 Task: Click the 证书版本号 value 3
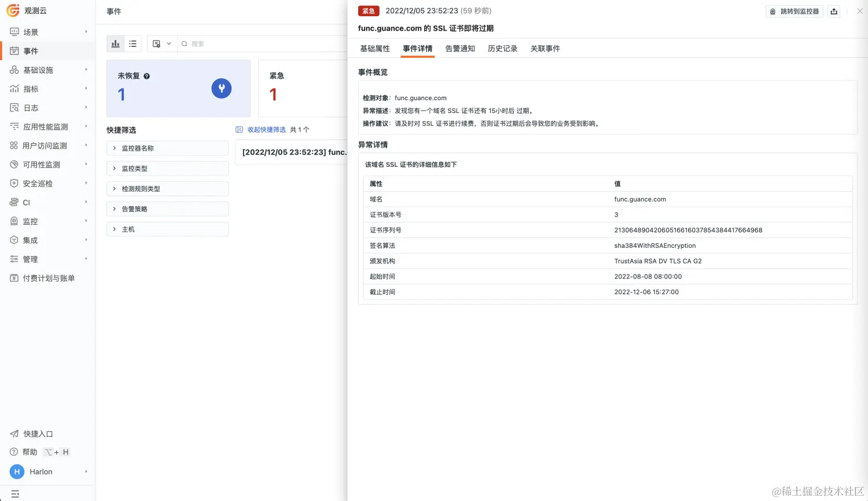coord(616,215)
